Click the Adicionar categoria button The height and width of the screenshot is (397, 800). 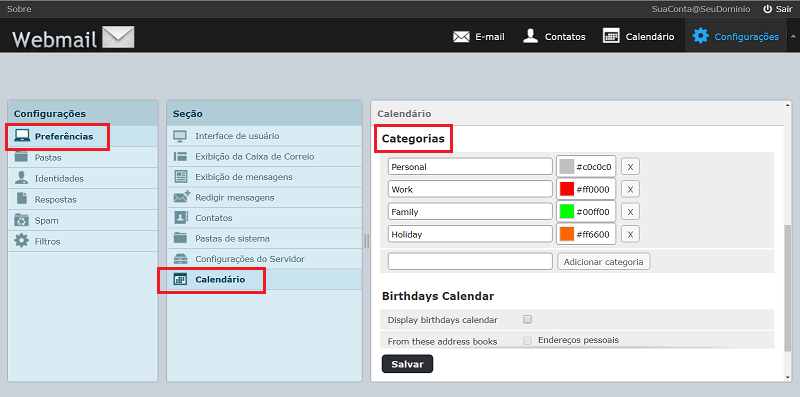point(604,262)
